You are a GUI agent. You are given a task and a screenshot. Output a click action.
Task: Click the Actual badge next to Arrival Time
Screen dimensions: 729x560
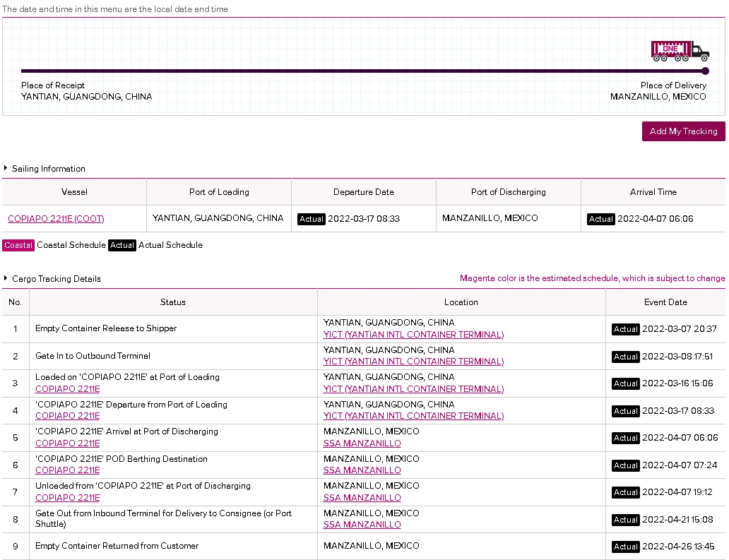600,219
